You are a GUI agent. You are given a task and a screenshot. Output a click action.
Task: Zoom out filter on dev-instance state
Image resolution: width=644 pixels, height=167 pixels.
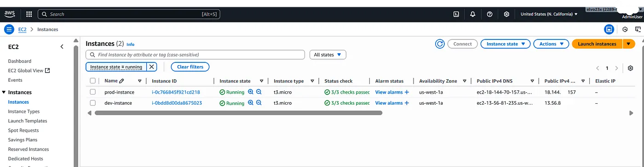tap(259, 103)
